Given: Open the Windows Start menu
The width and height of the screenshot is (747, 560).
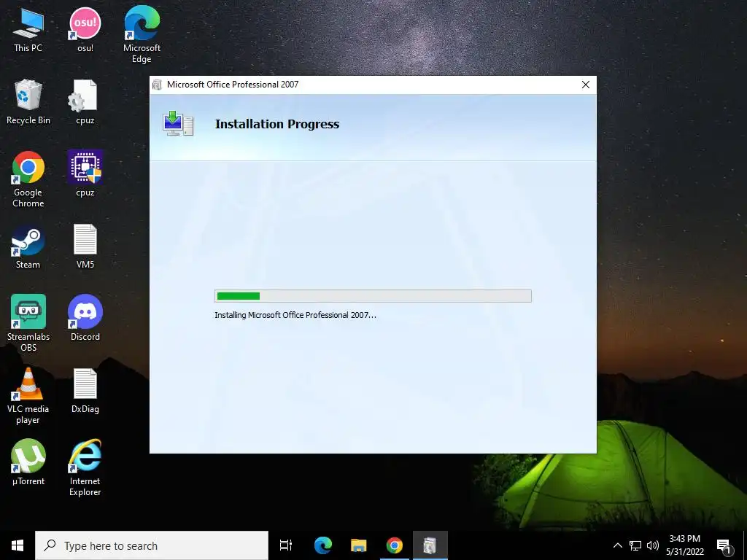Looking at the screenshot, I should pyautogui.click(x=18, y=545).
